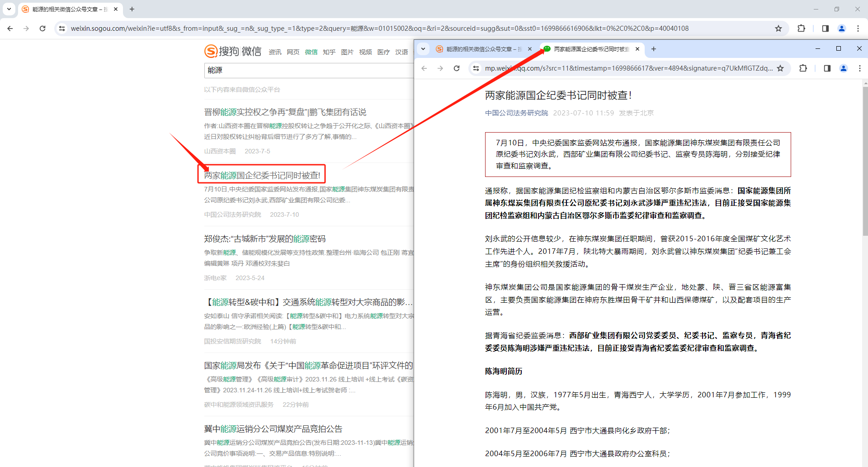Open extensions puzzle icon in back window
Viewport: 868px width, 467px height.
coord(802,29)
